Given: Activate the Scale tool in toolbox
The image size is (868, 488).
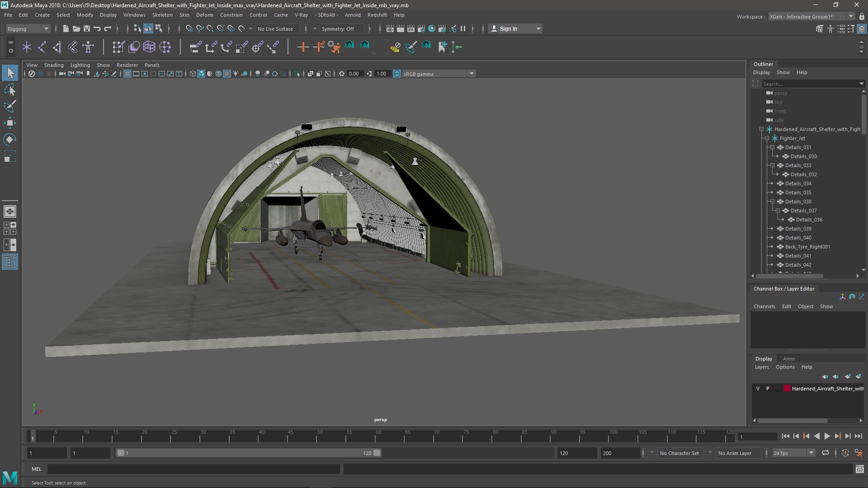Looking at the screenshot, I should coord(10,156).
